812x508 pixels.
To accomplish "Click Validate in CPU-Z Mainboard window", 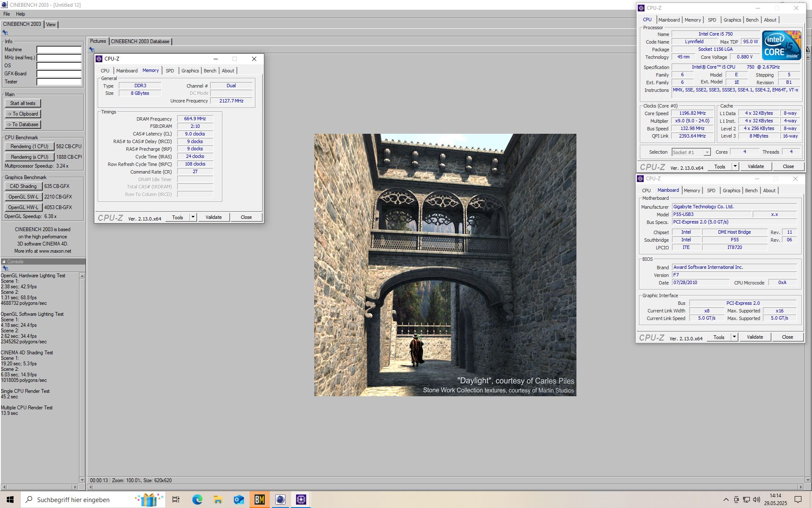I will pyautogui.click(x=755, y=337).
